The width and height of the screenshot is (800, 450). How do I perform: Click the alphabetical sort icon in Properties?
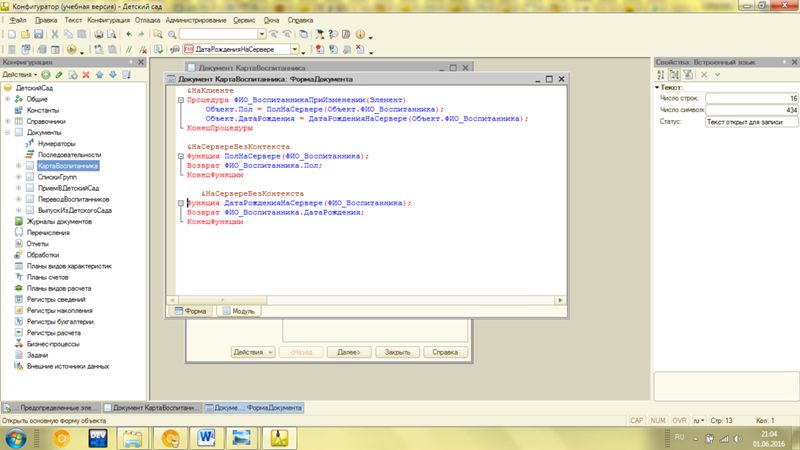coord(661,75)
